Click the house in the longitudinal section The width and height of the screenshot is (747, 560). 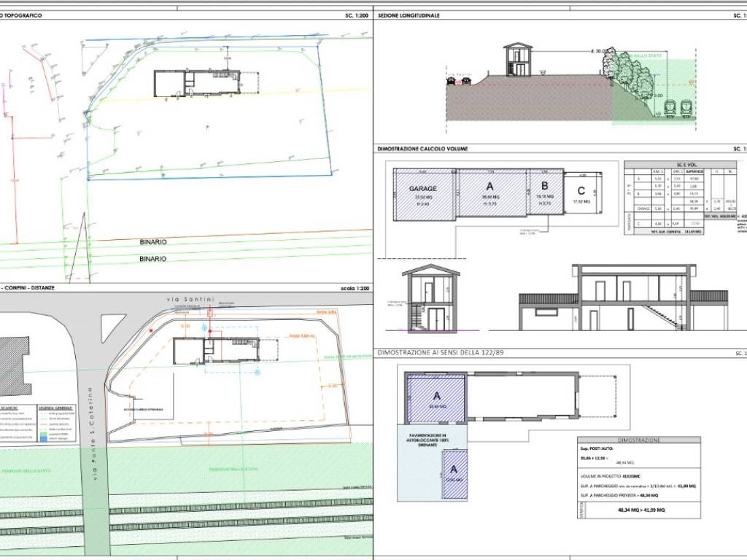[x=516, y=61]
